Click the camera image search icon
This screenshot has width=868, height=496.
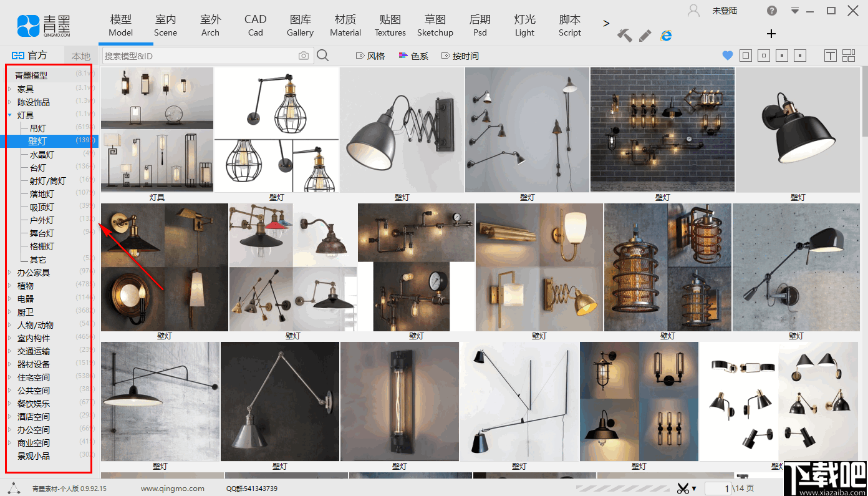point(304,56)
